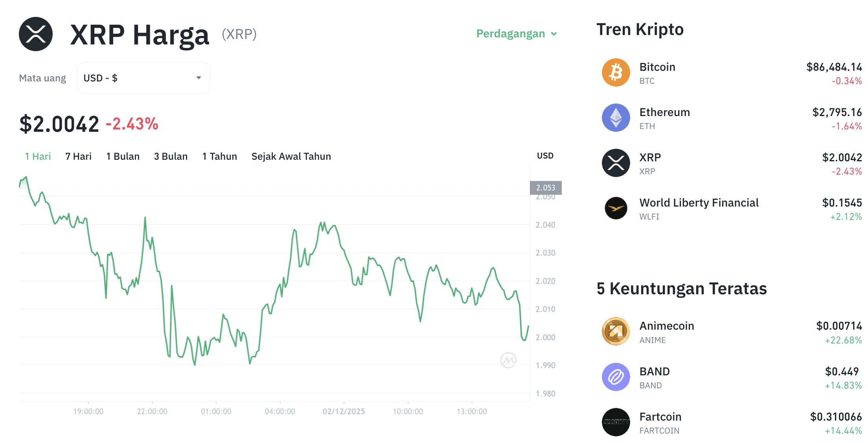Switch chart to 7 Hari view
This screenshot has height=443, width=868.
coord(78,156)
